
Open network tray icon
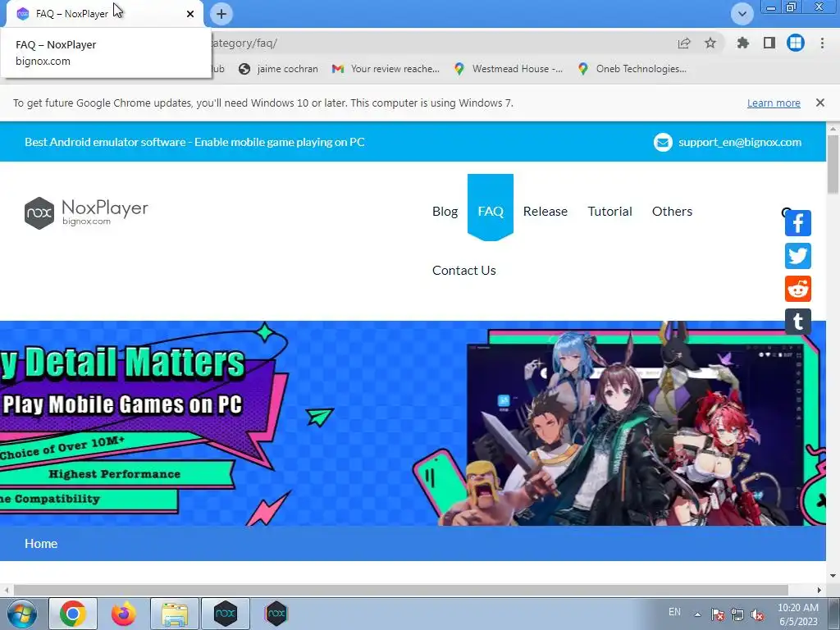tap(737, 615)
